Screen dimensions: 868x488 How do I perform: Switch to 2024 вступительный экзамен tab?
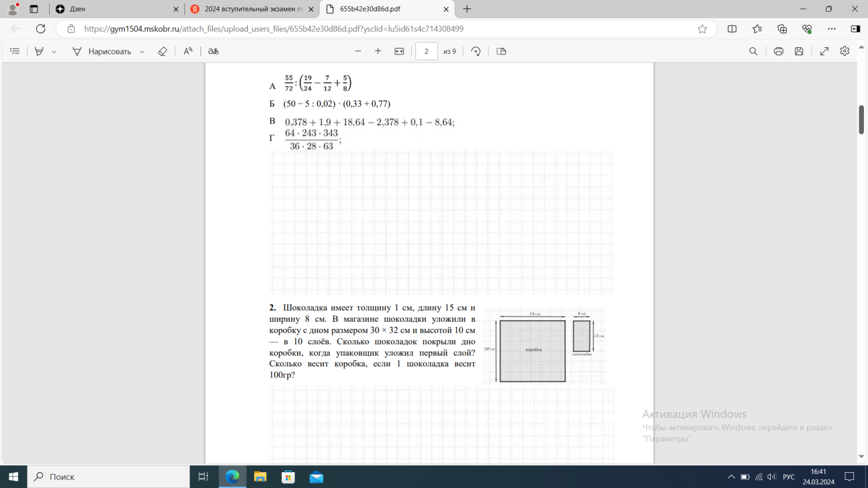(252, 9)
